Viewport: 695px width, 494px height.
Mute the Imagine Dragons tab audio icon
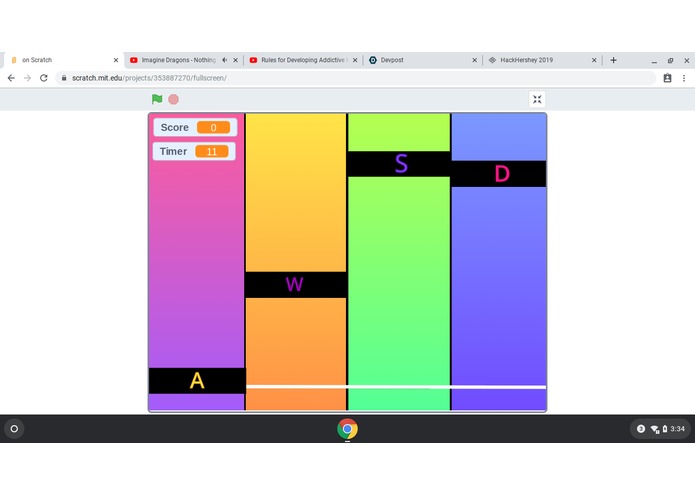[x=225, y=60]
